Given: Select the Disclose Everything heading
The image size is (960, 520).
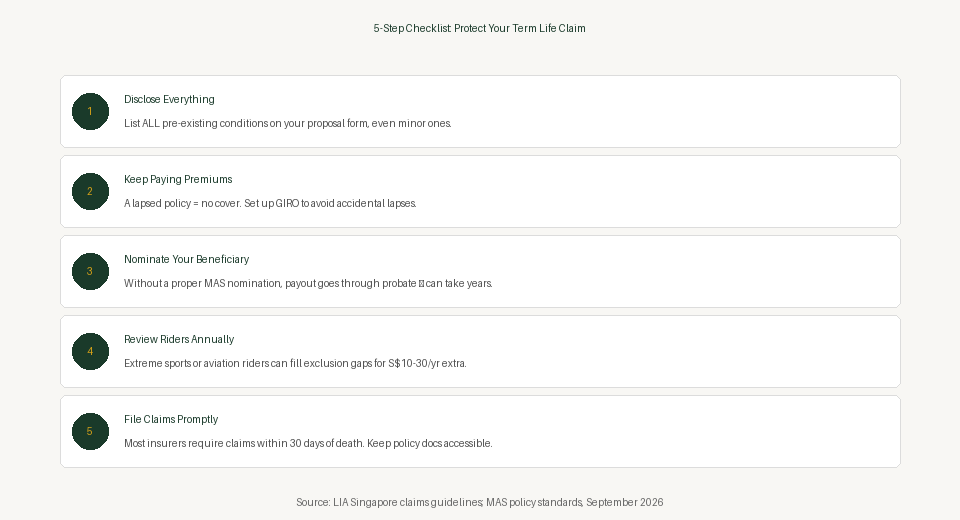Looking at the screenshot, I should click(169, 99).
